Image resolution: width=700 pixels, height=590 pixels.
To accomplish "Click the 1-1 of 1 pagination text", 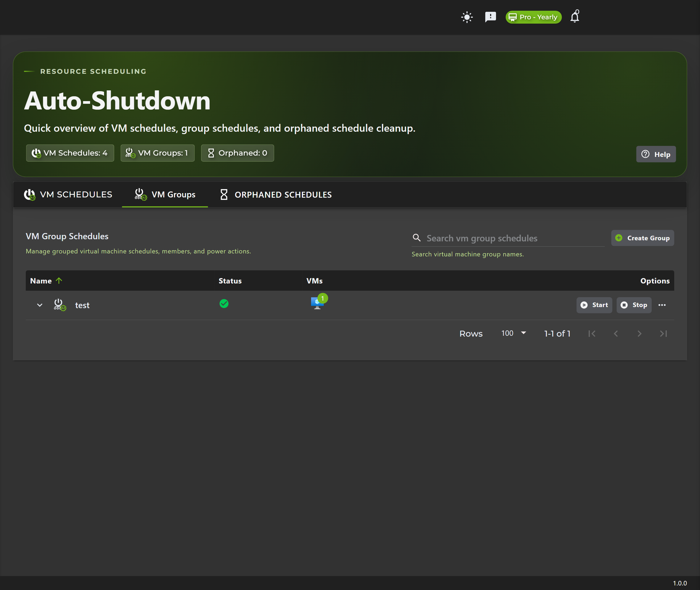I will (x=557, y=333).
